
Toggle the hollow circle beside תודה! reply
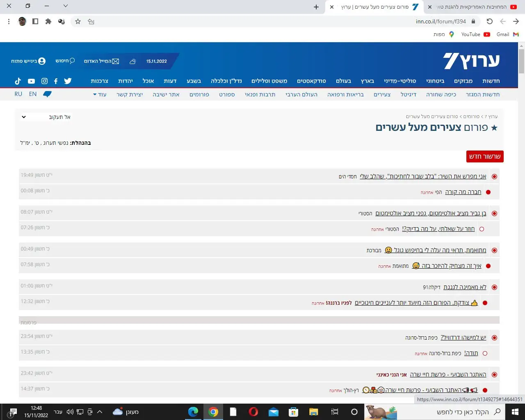tap(485, 353)
